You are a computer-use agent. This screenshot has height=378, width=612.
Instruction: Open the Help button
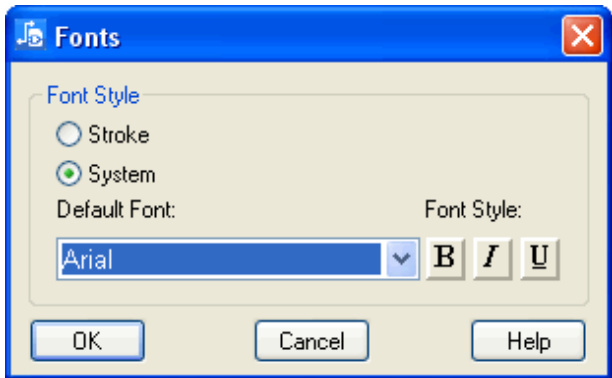click(x=528, y=341)
